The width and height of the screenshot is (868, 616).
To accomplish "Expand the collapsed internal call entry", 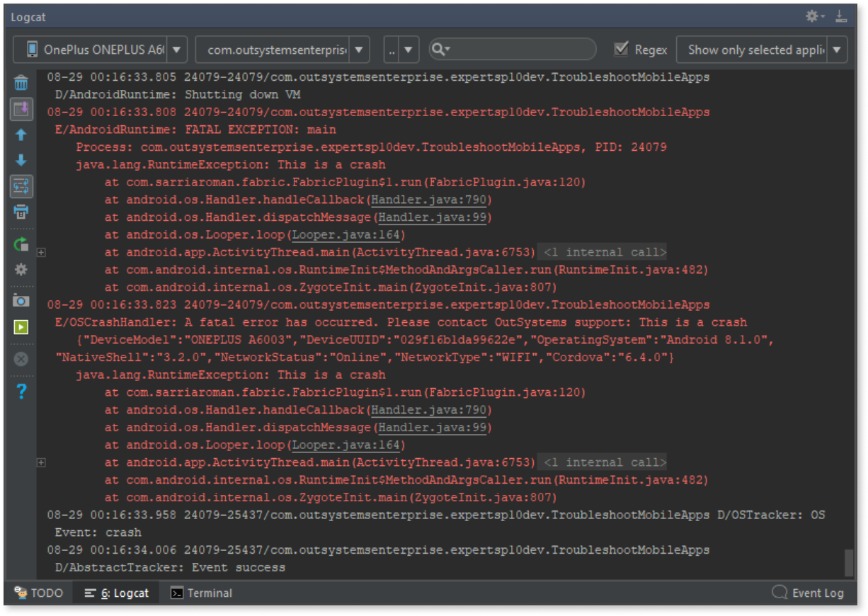I will tap(41, 251).
